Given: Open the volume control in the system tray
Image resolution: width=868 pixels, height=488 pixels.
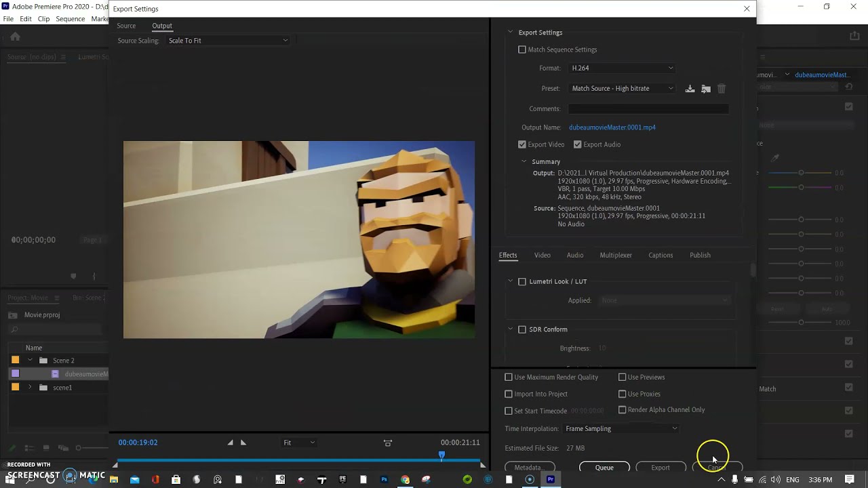Looking at the screenshot, I should tap(776, 480).
